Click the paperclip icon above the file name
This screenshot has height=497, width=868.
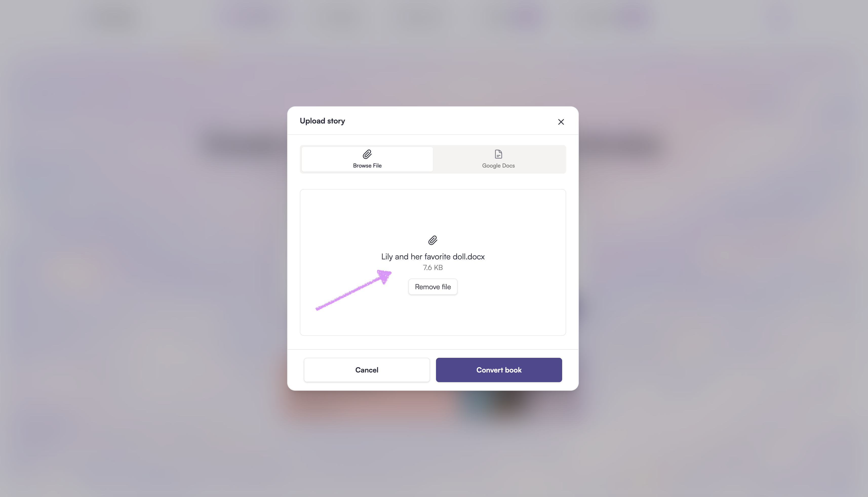433,240
